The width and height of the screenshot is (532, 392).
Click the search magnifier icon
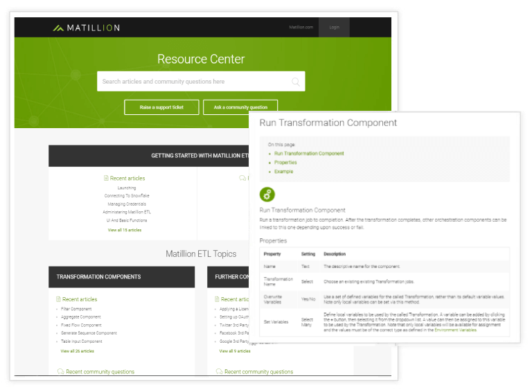tap(296, 82)
